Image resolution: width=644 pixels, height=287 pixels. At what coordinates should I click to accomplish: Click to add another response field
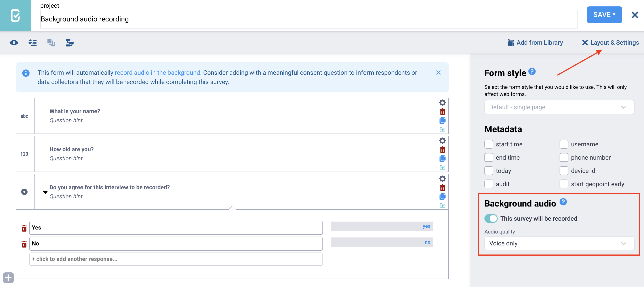coord(176,259)
